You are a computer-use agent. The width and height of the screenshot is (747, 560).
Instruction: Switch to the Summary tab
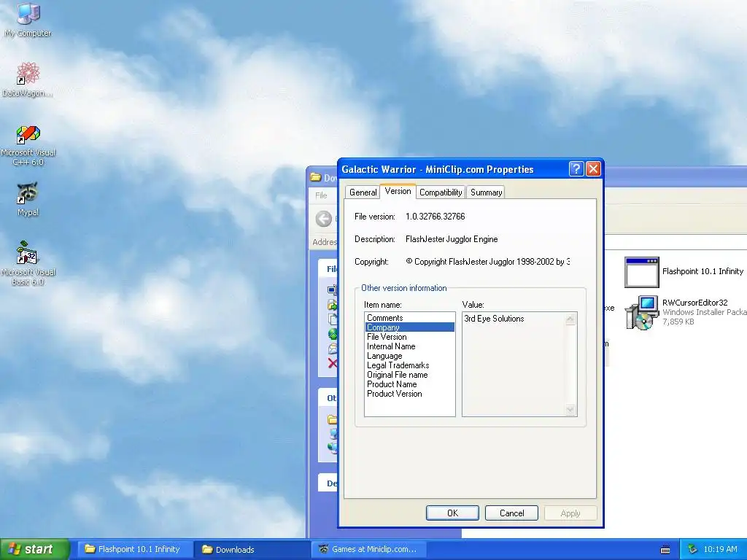(x=486, y=192)
